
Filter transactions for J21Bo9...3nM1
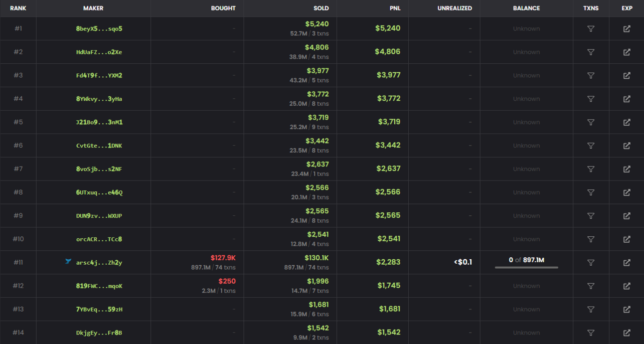(x=591, y=122)
